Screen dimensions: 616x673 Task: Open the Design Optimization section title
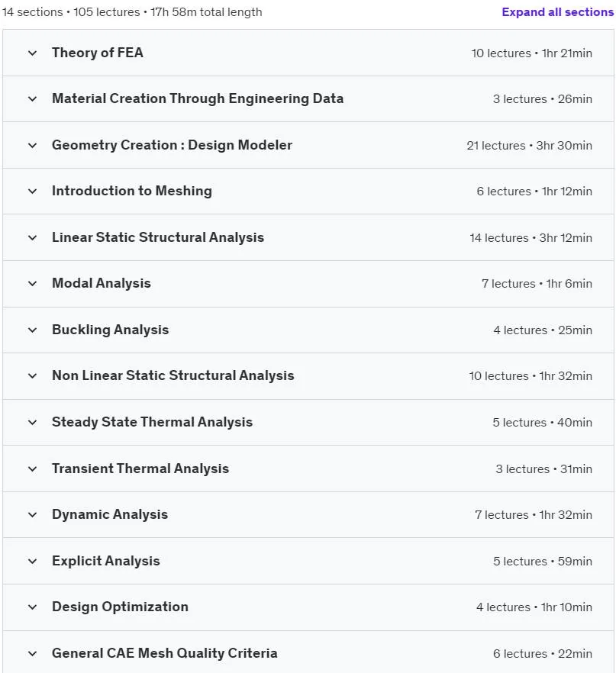point(120,607)
